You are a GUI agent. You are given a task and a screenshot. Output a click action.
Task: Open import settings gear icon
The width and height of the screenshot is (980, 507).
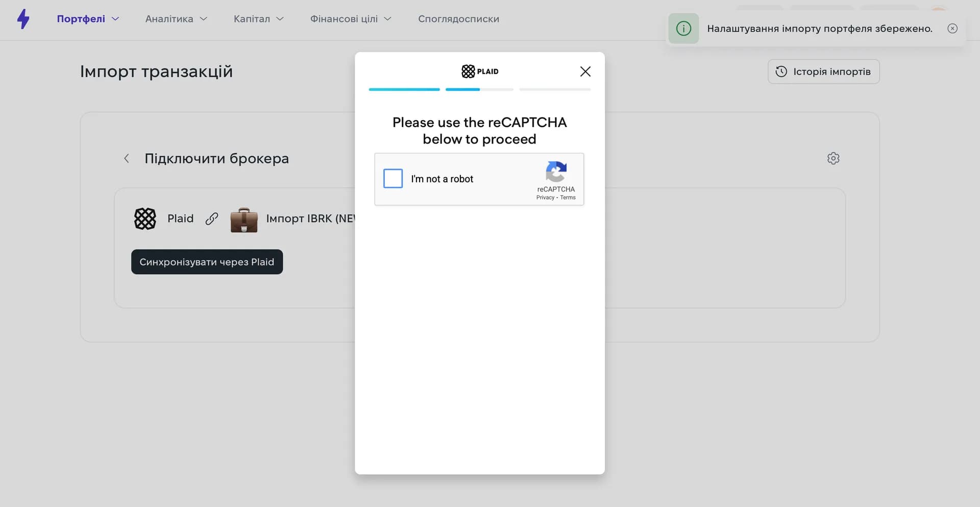tap(833, 158)
